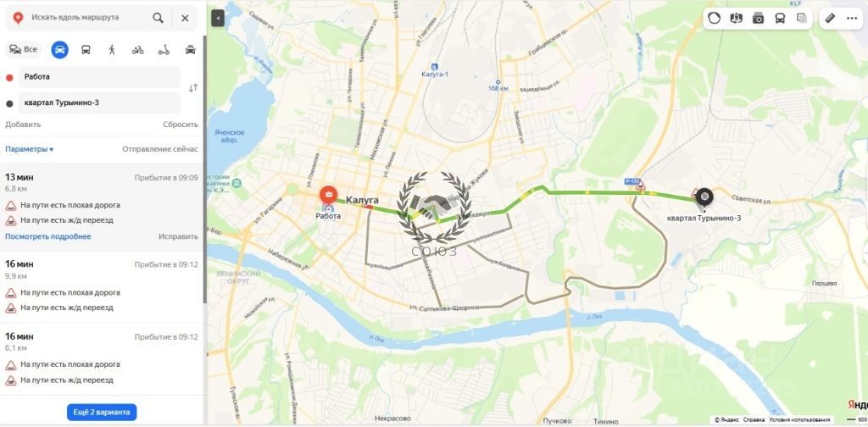Select bicycle route mode
Screen dimensions: 868x427
138,50
